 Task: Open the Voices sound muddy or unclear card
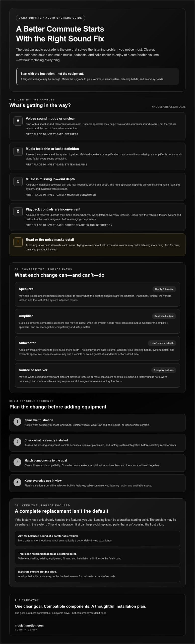(x=97, y=126)
